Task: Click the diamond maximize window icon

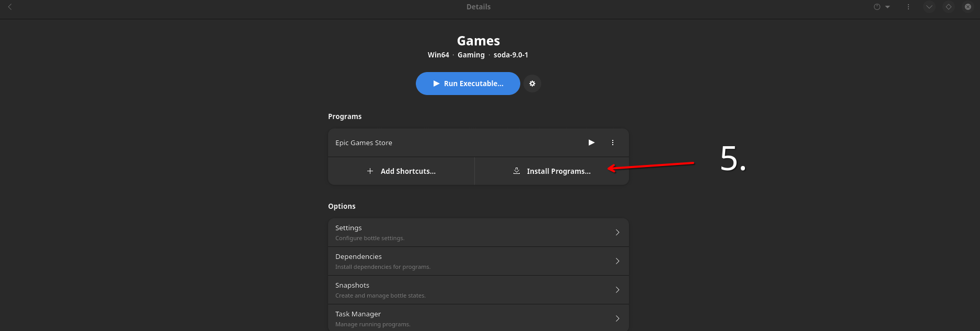Action: click(949, 7)
